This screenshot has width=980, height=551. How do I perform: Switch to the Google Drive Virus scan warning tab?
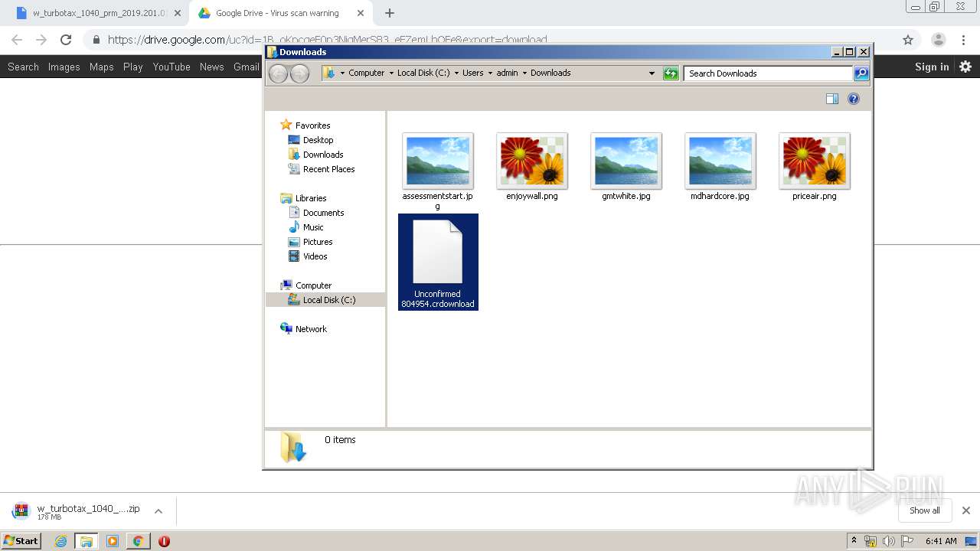[277, 13]
